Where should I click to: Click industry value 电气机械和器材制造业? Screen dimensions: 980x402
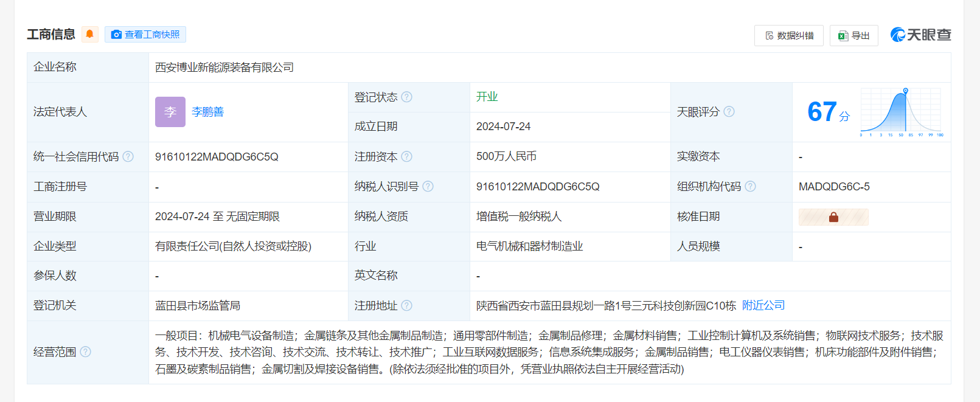(x=529, y=246)
